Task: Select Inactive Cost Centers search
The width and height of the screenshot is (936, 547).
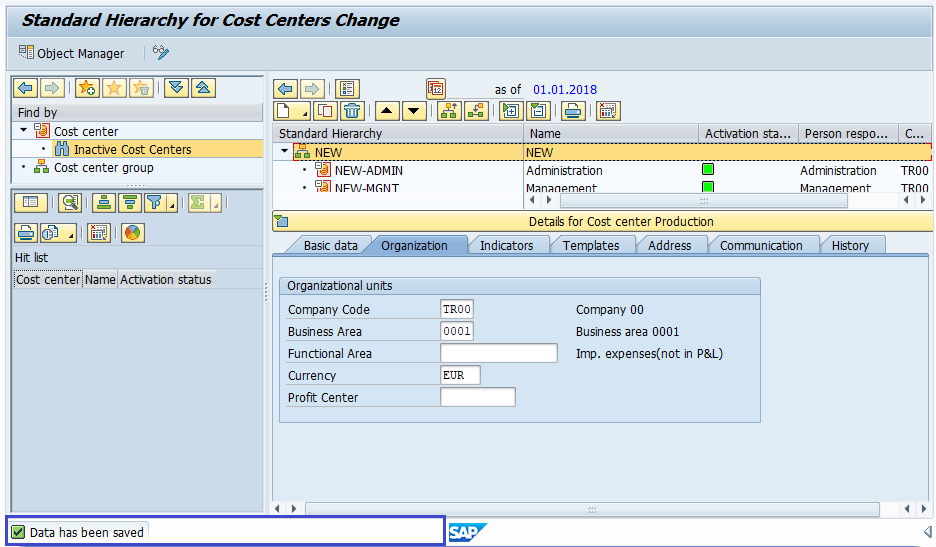Action: coord(133,149)
